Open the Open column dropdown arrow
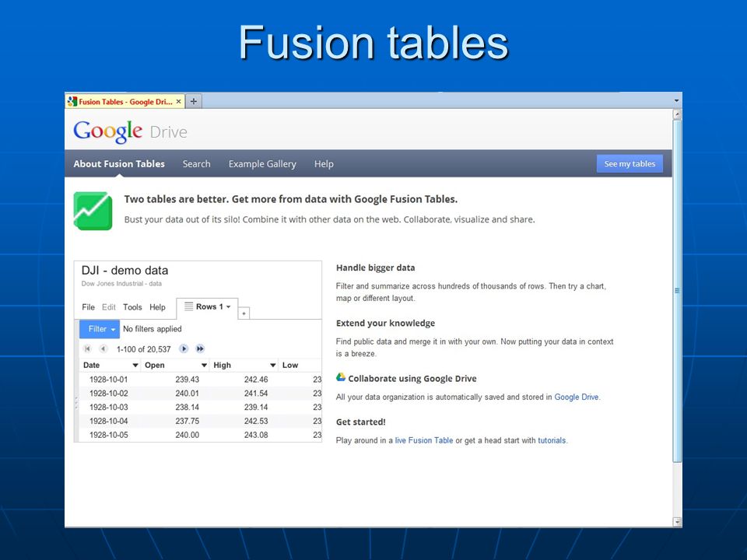Screen dimensions: 747x560 pos(204,366)
